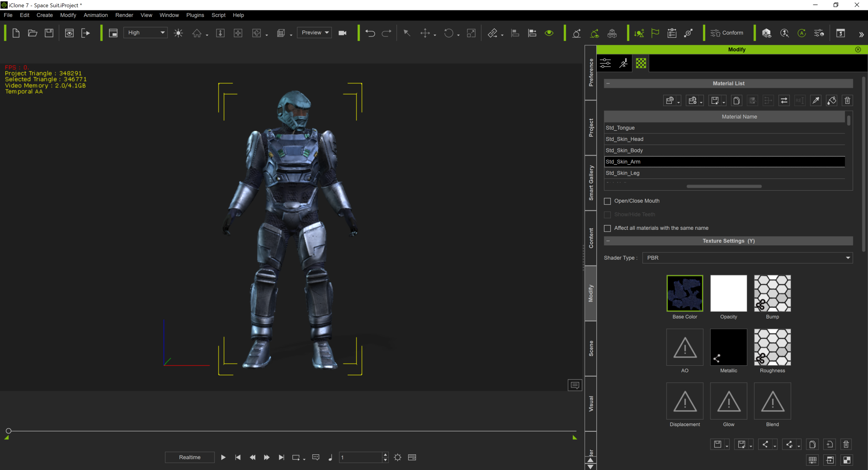The width and height of the screenshot is (868, 470).
Task: Click the current frame number field
Action: (x=361, y=457)
